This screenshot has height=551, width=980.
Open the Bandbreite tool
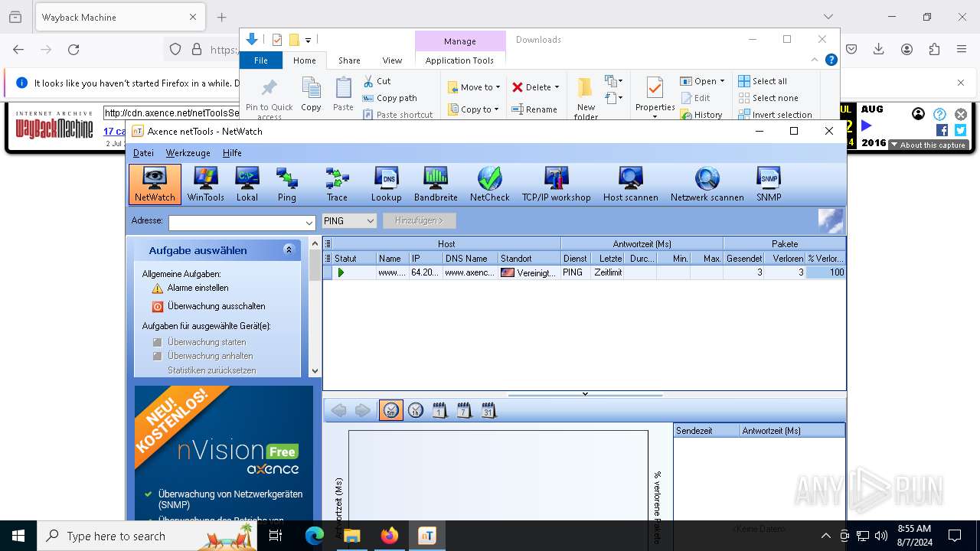436,184
